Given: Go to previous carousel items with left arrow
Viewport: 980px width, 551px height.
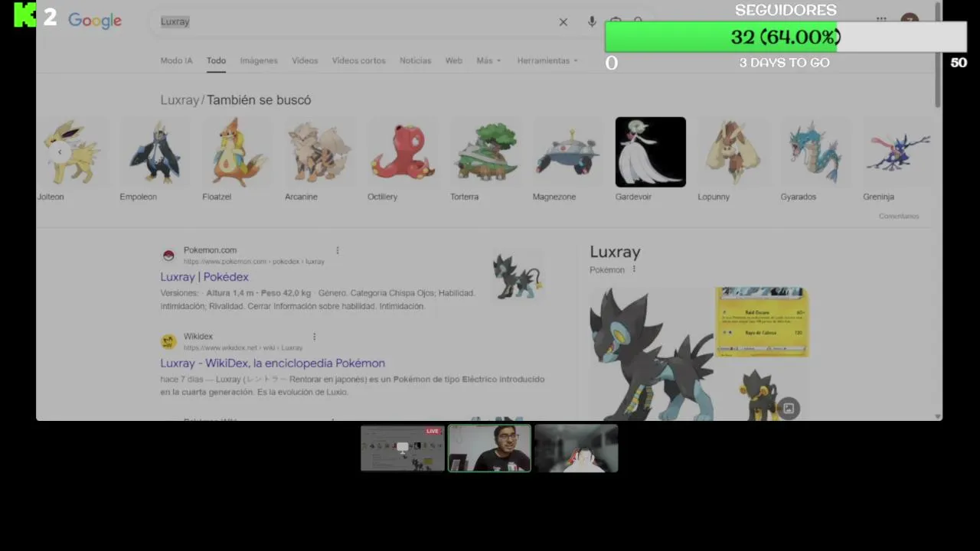Looking at the screenshot, I should click(x=60, y=152).
